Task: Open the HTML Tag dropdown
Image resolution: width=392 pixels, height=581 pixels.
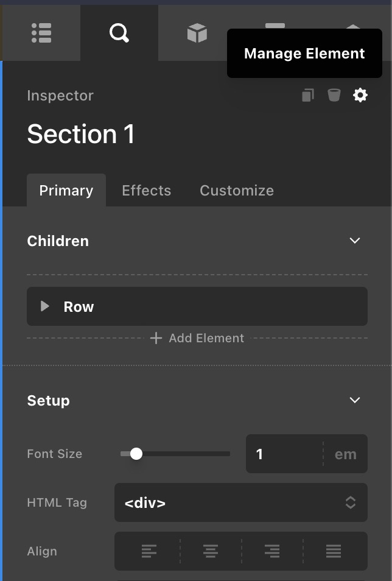Action: pos(240,502)
